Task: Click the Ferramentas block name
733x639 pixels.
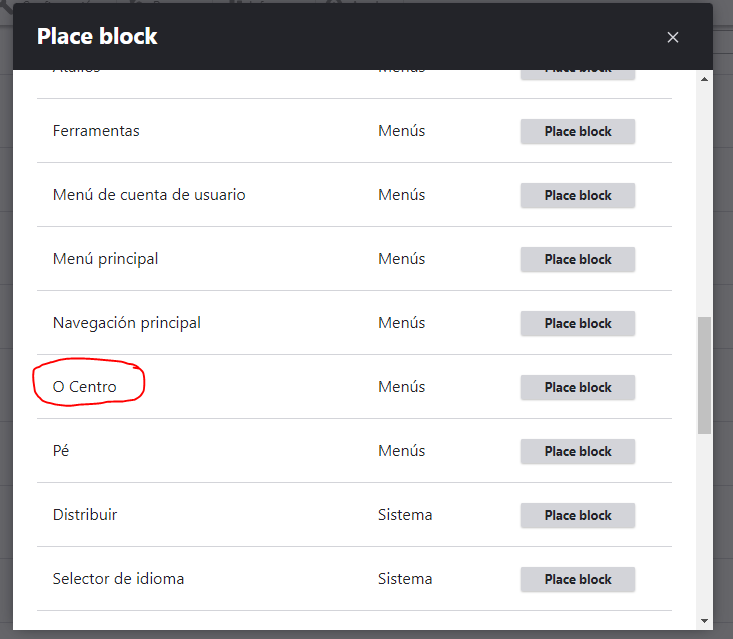Action: pyautogui.click(x=96, y=131)
